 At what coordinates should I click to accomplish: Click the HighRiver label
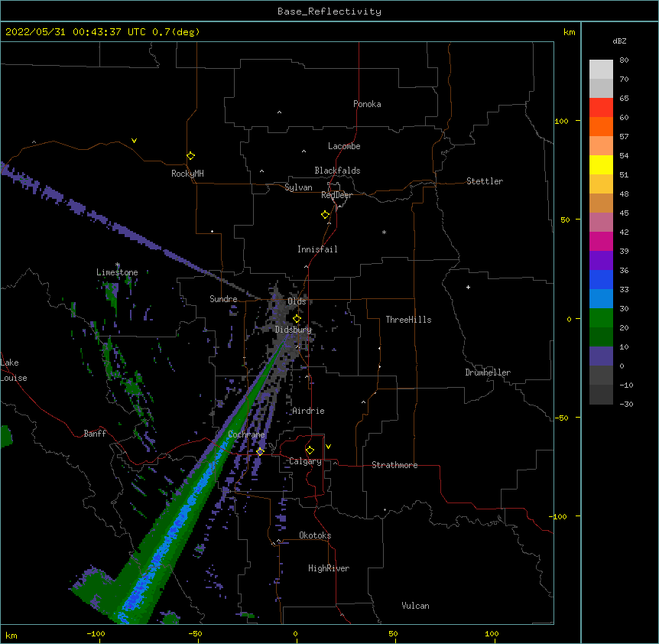pos(329,568)
